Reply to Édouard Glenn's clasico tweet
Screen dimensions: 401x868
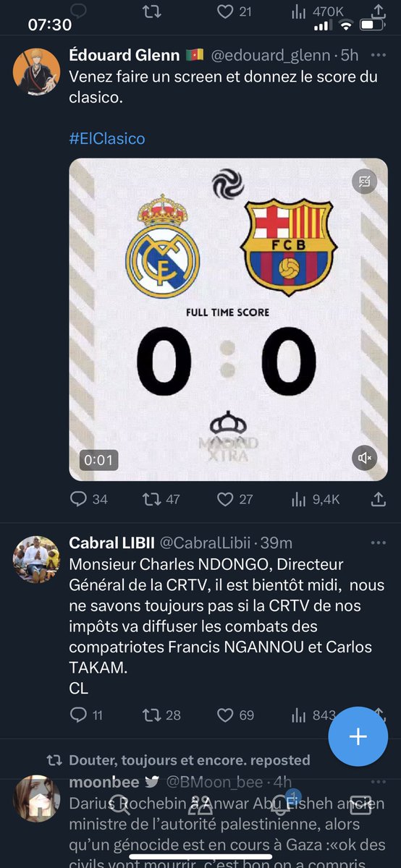coord(88,499)
